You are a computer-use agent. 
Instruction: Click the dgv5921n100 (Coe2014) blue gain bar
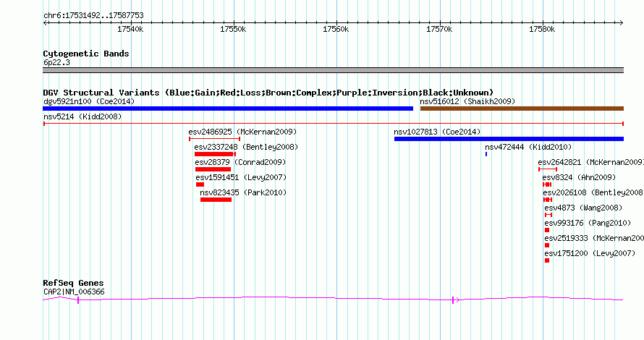(228, 109)
